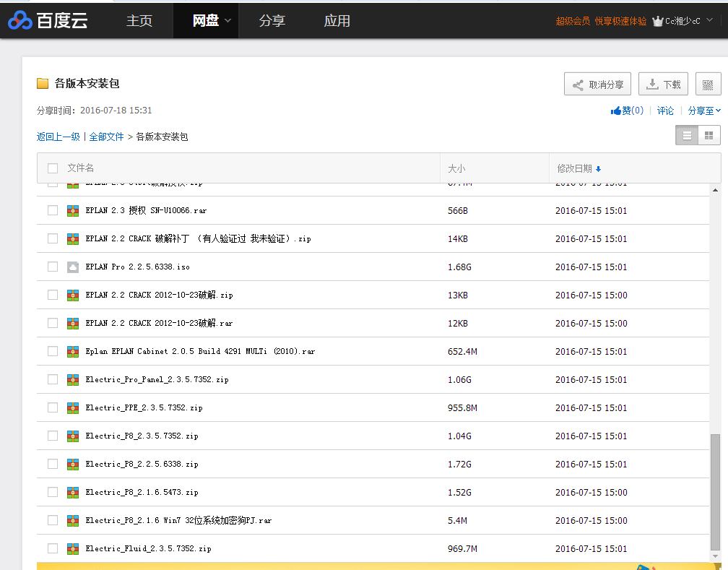Click the Baidu Cloud logo

click(x=48, y=20)
